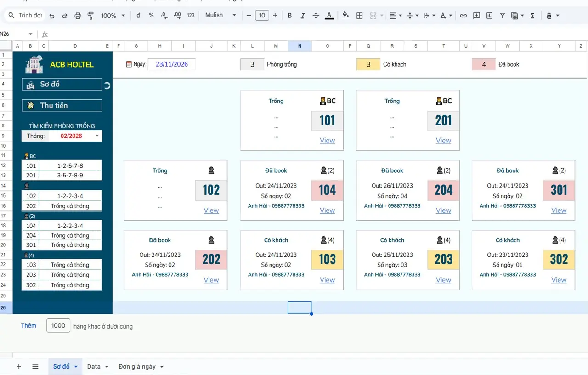
Task: Toggle bold formatting
Action: coord(289,16)
